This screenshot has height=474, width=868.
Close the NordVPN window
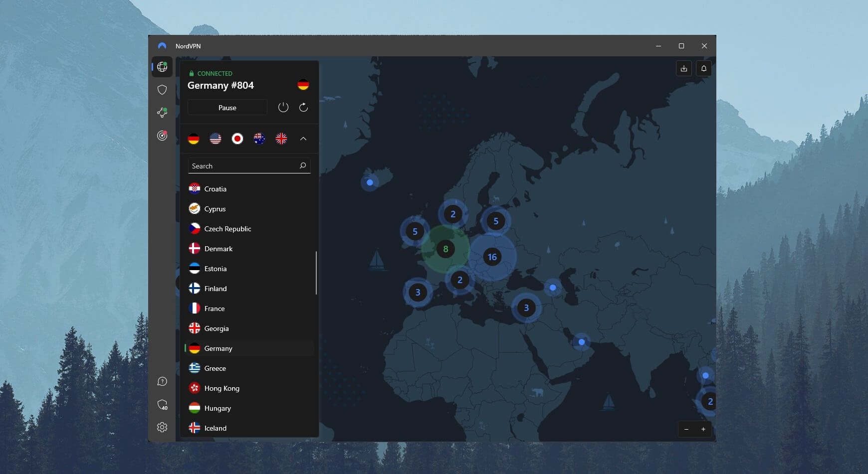click(704, 46)
